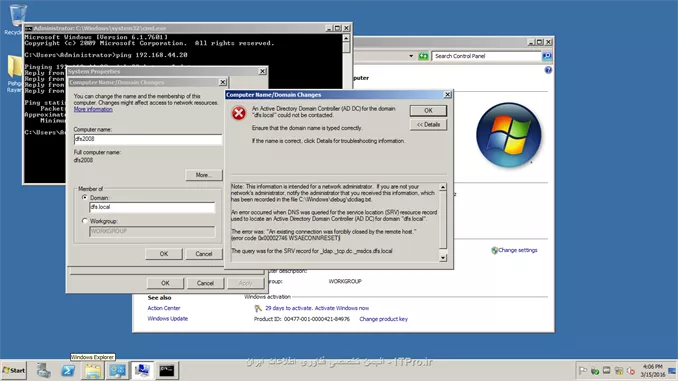Open Windows Explorer from the taskbar
Viewport: 678px width, 381px height.
pos(93,370)
